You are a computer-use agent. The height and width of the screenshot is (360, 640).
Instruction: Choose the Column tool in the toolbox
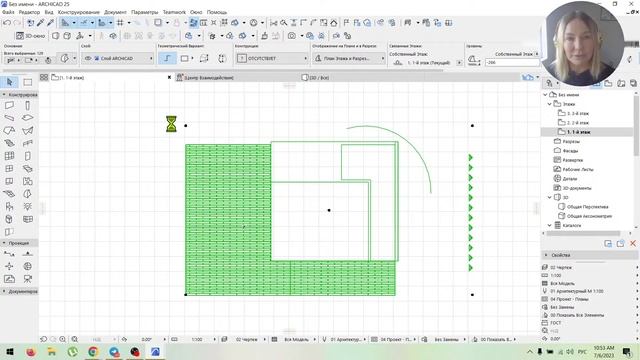(28, 106)
